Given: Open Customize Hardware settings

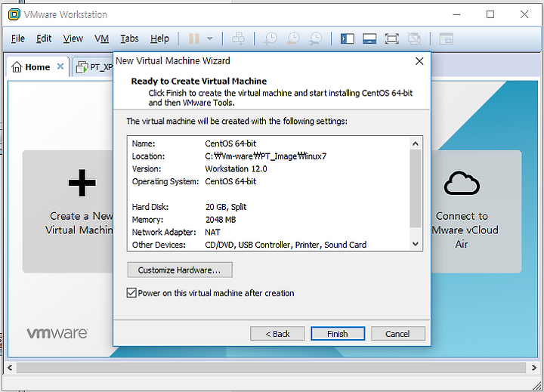Looking at the screenshot, I should point(180,270).
